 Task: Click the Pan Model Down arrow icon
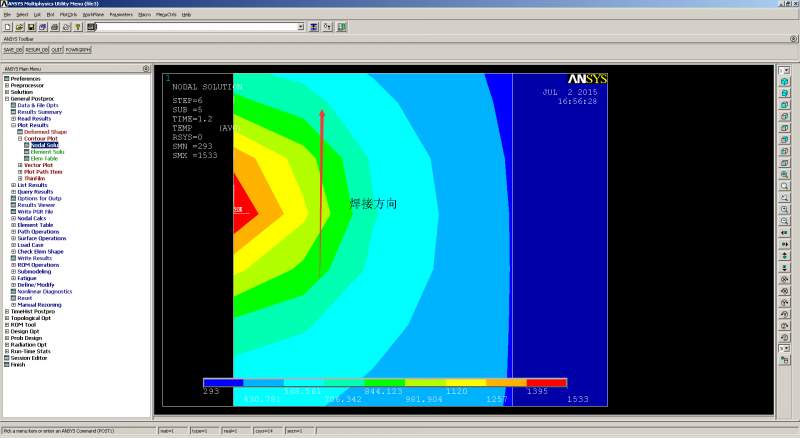click(785, 268)
